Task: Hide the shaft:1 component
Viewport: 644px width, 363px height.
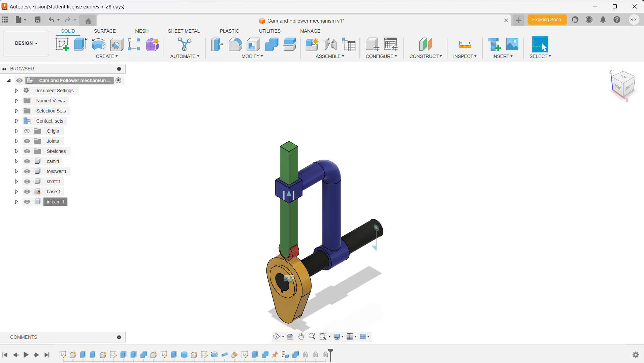Action: 27,181
